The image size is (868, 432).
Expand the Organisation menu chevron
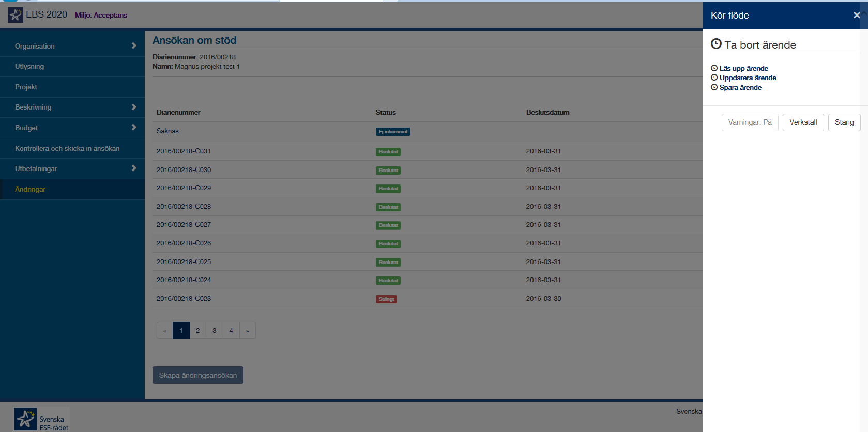coord(134,45)
